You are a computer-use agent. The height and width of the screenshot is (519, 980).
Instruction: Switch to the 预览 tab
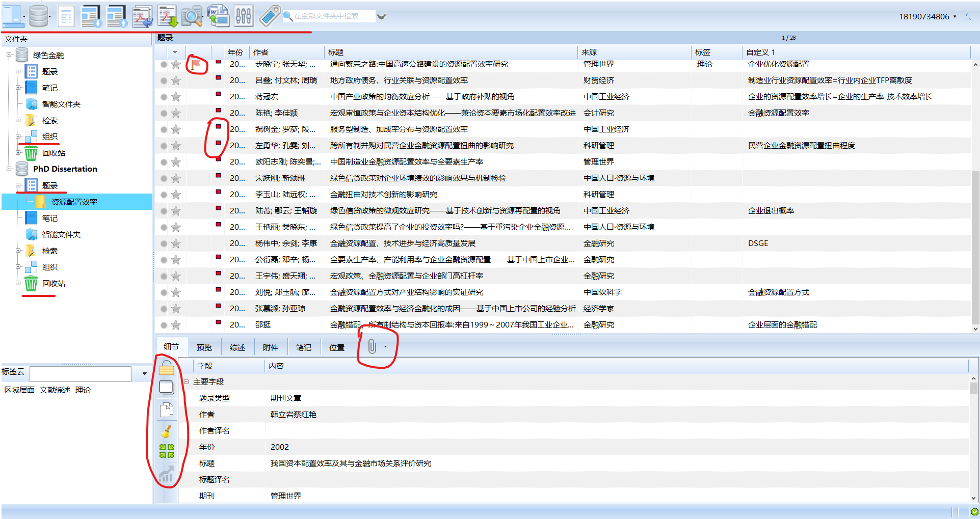click(x=204, y=347)
